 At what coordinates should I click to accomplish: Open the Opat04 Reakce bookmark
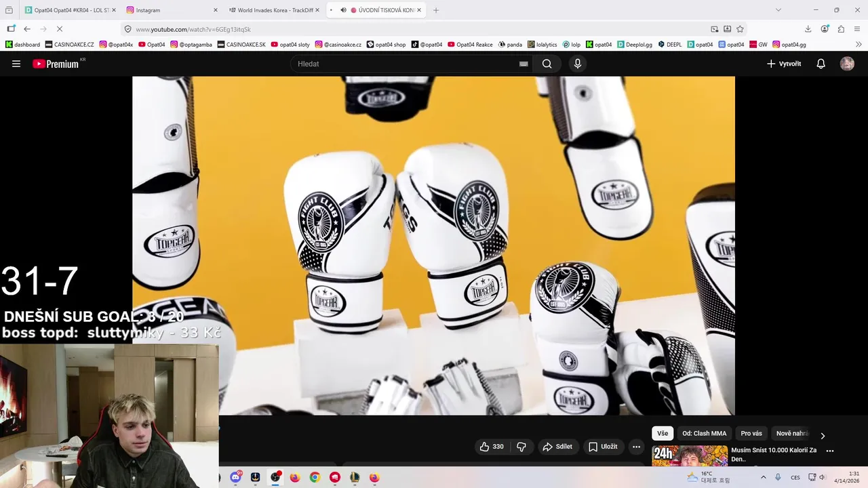pos(470,45)
